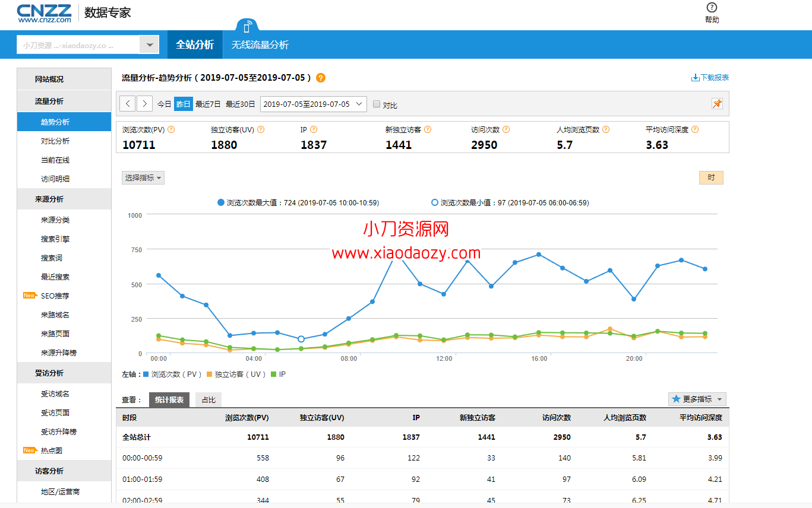Click the 最近30日 date shortcut
This screenshot has width=812, height=508.
[241, 104]
